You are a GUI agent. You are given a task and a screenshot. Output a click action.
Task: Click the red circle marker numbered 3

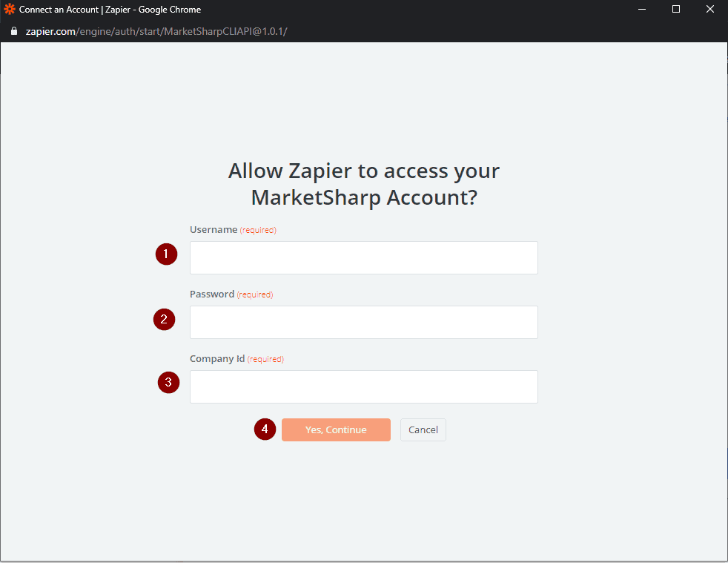tap(168, 382)
